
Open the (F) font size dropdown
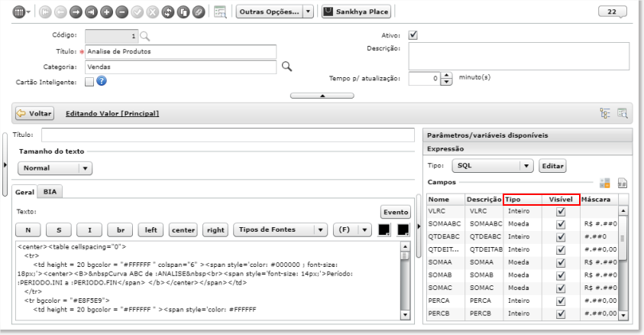pyautogui.click(x=352, y=229)
